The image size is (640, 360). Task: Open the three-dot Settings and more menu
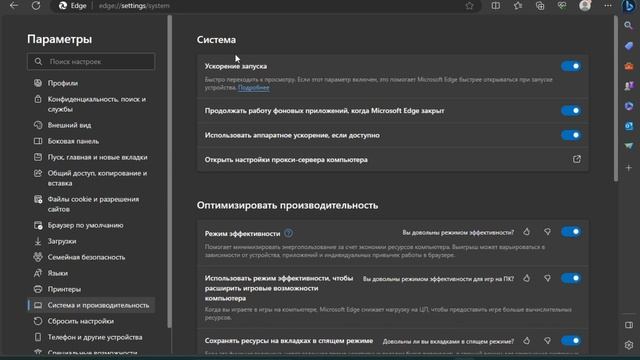coord(608,6)
